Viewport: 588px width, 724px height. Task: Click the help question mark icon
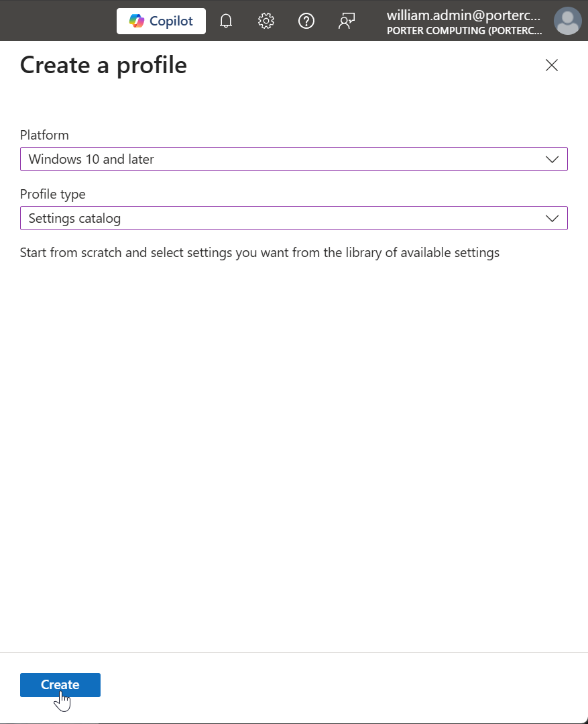point(306,21)
